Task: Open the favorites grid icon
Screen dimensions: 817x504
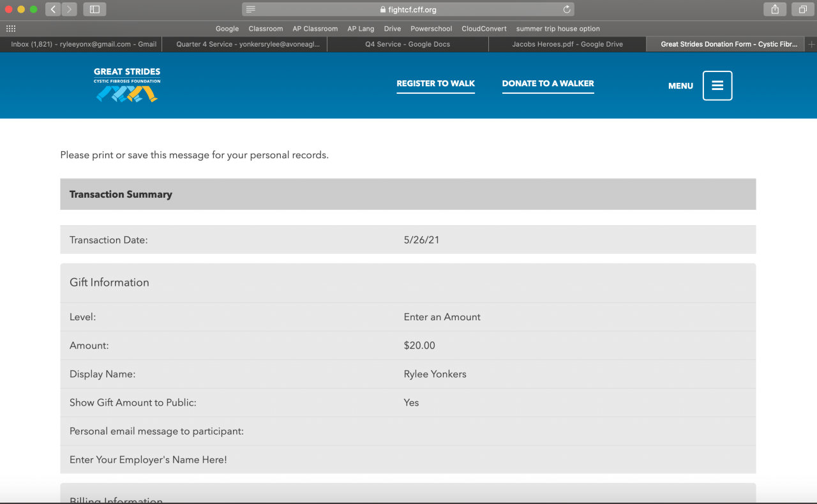Action: (11, 29)
